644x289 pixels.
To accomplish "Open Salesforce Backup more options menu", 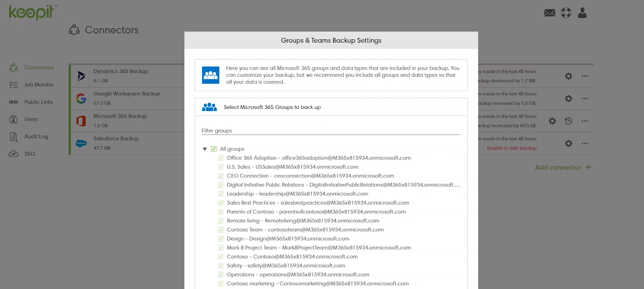I will [585, 144].
